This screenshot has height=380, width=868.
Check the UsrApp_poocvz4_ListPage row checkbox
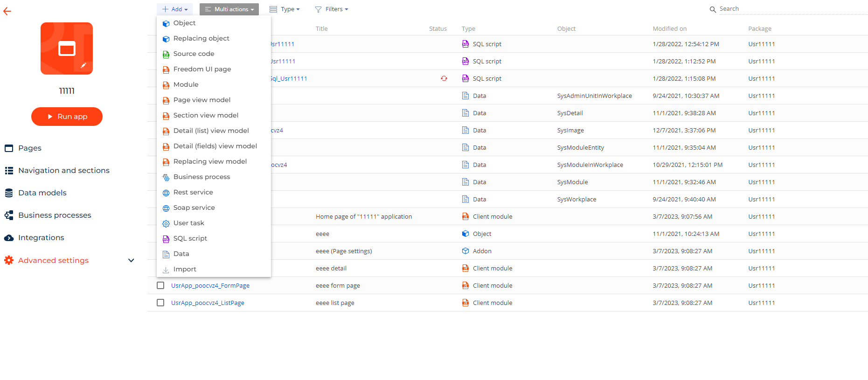tap(160, 303)
